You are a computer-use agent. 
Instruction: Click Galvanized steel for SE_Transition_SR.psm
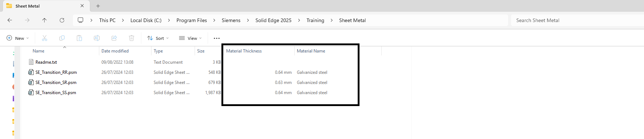pos(312,83)
